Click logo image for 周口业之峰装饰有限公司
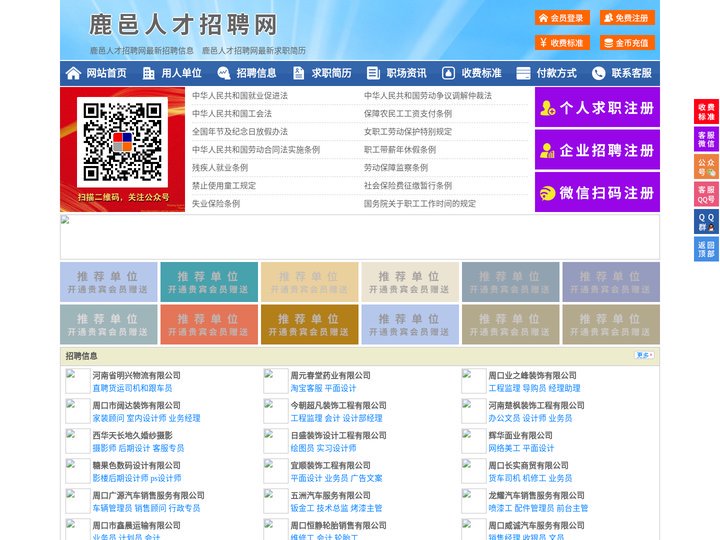This screenshot has width=720, height=540. [x=473, y=381]
